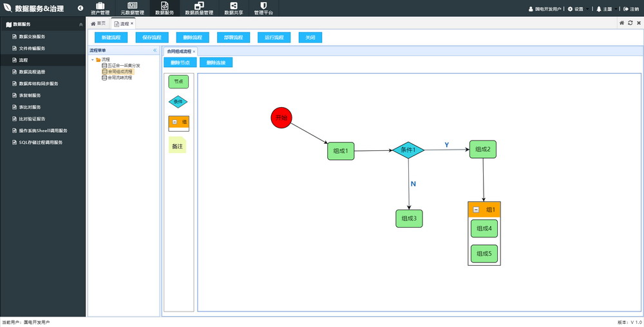
Task: Click the 运行流程 button
Action: [274, 37]
